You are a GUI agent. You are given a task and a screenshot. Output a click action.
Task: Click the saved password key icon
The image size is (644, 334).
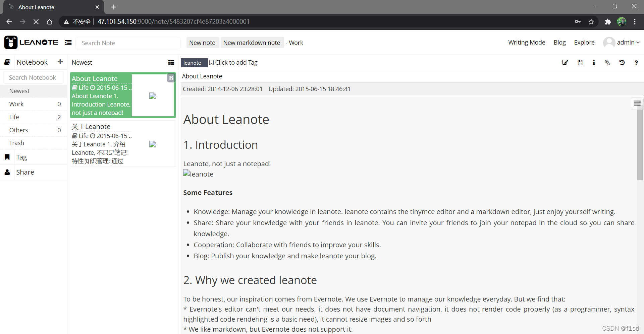578,22
